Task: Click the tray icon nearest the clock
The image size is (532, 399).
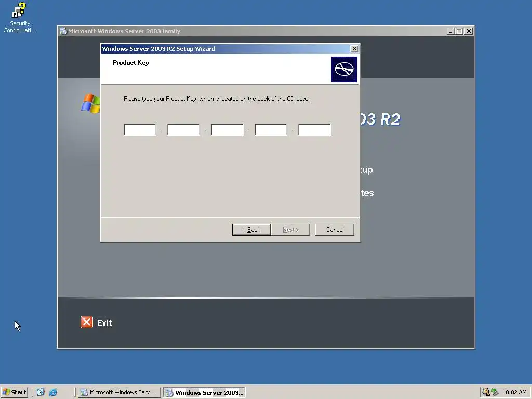Action: pyautogui.click(x=495, y=392)
